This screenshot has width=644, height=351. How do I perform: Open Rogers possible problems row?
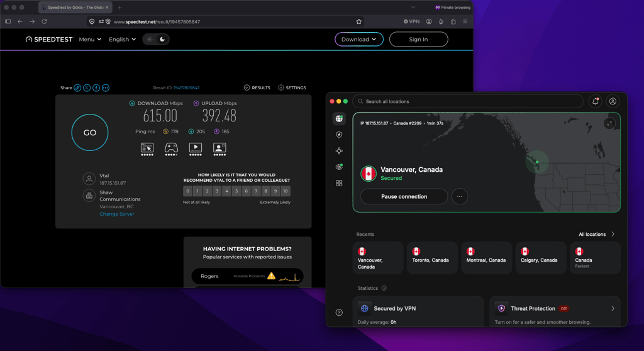248,276
